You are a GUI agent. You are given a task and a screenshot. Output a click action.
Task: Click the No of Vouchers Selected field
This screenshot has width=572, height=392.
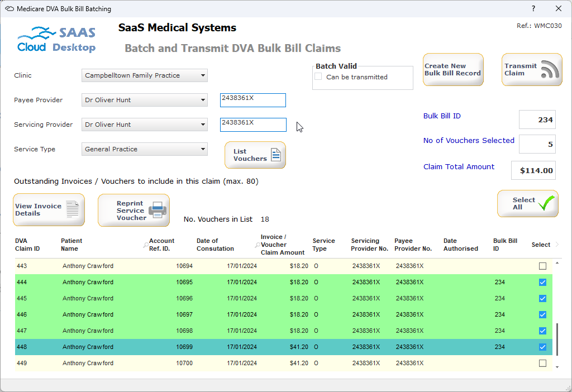coord(537,144)
